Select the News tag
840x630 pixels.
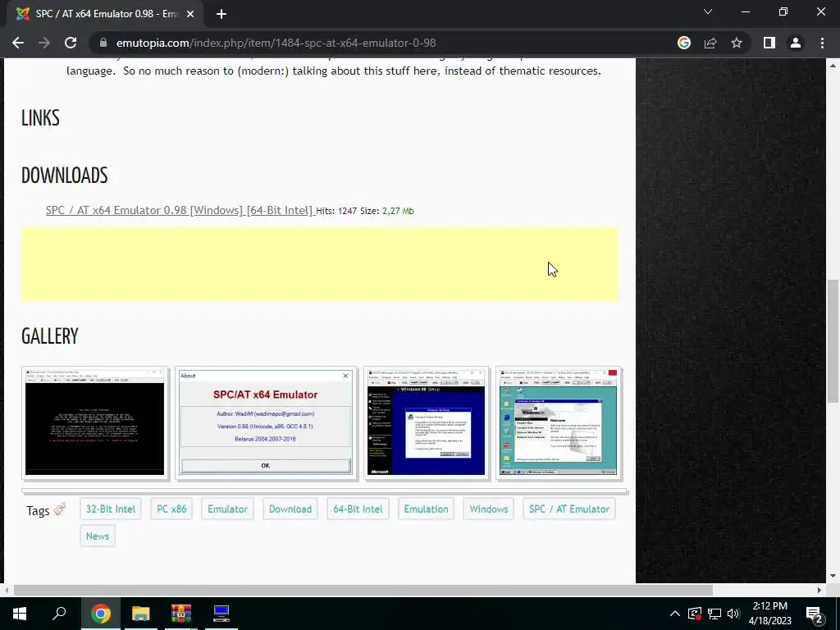[x=98, y=536]
